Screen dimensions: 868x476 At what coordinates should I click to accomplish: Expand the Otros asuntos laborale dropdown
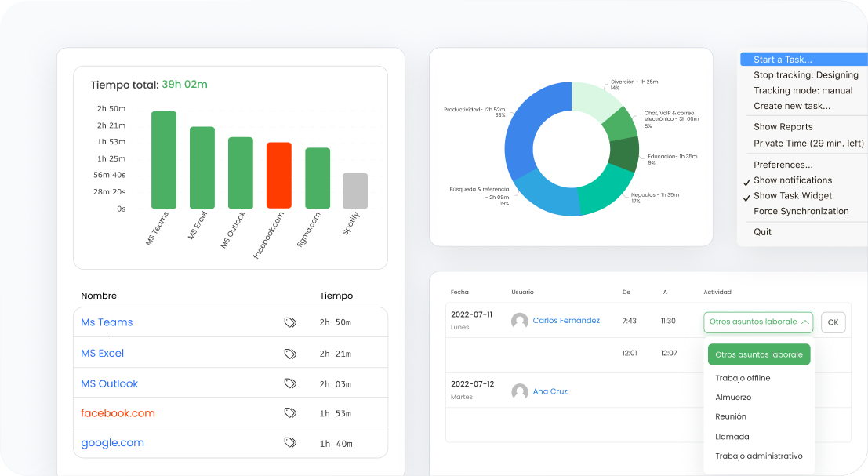[758, 322]
